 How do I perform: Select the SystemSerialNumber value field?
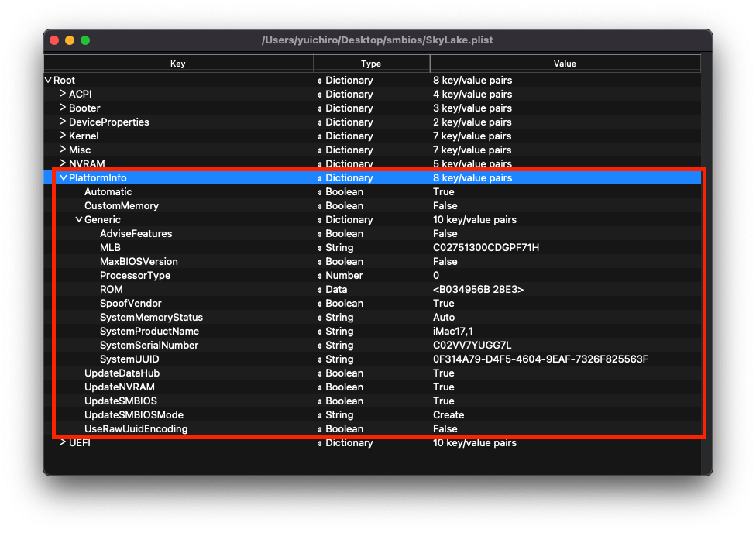pos(472,346)
